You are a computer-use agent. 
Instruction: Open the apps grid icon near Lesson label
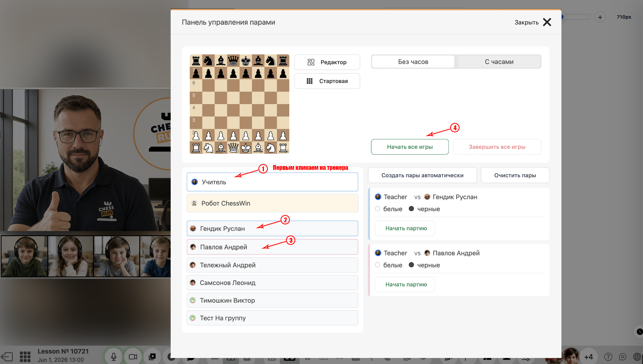[x=25, y=356]
